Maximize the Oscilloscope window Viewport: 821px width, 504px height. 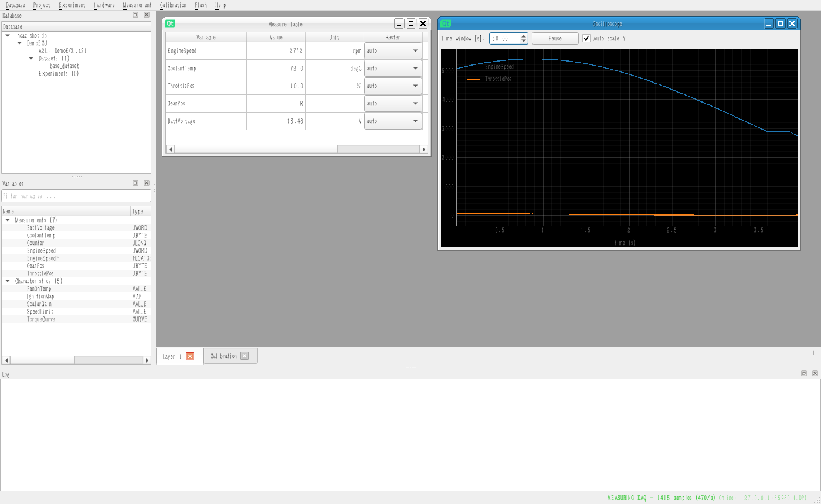pyautogui.click(x=781, y=24)
